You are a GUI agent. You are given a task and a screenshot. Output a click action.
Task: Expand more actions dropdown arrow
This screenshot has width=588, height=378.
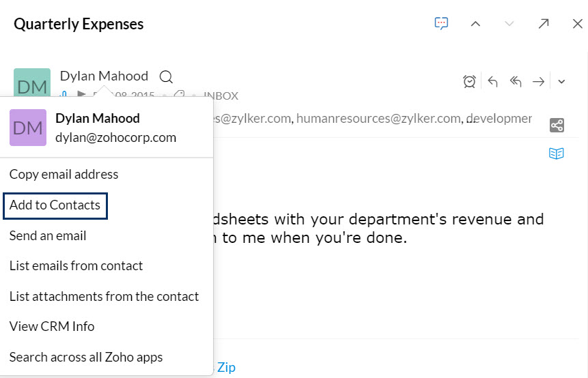pos(561,81)
